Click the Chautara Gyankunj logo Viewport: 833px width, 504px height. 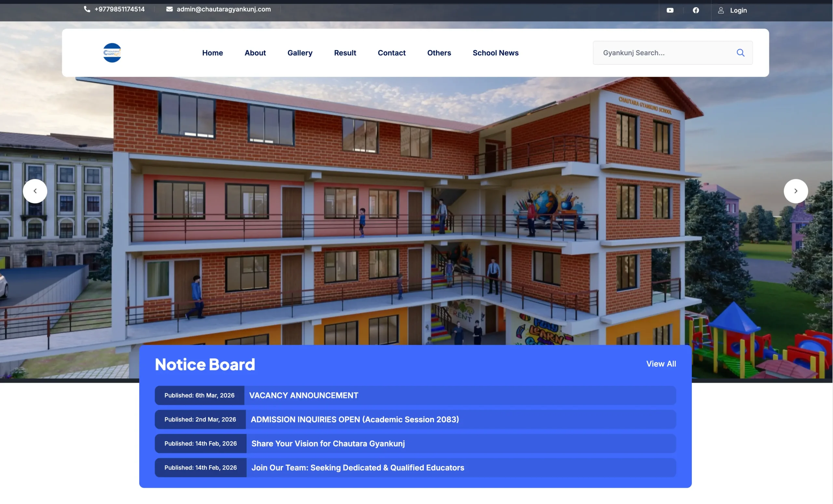[112, 53]
